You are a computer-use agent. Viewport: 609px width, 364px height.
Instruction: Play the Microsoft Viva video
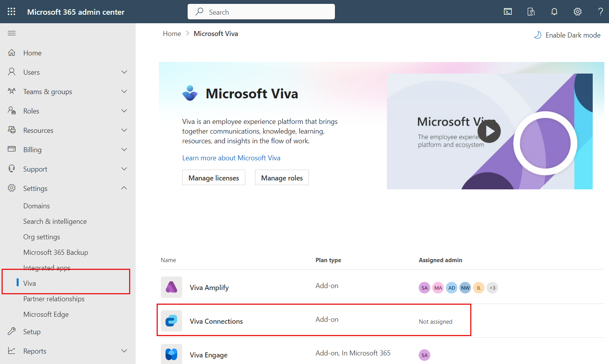pyautogui.click(x=489, y=132)
